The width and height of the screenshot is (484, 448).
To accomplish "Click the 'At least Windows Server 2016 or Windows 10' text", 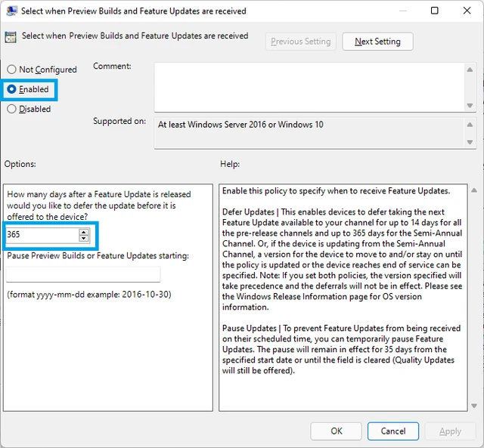I will [240, 125].
